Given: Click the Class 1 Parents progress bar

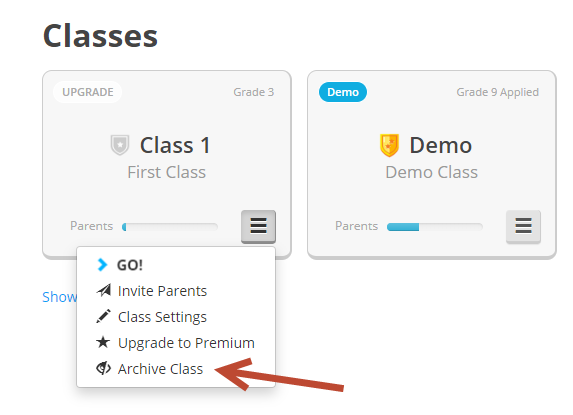Looking at the screenshot, I should pyautogui.click(x=170, y=227).
